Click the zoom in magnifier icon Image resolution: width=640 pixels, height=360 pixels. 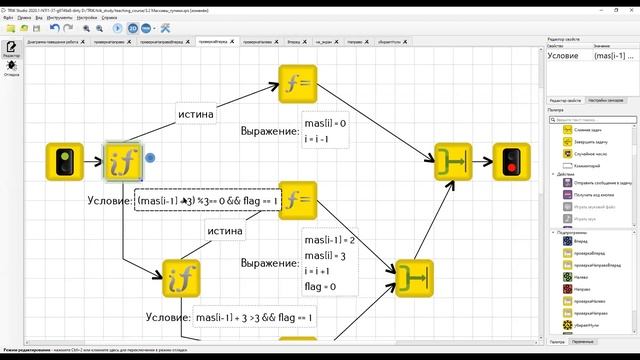(x=86, y=28)
